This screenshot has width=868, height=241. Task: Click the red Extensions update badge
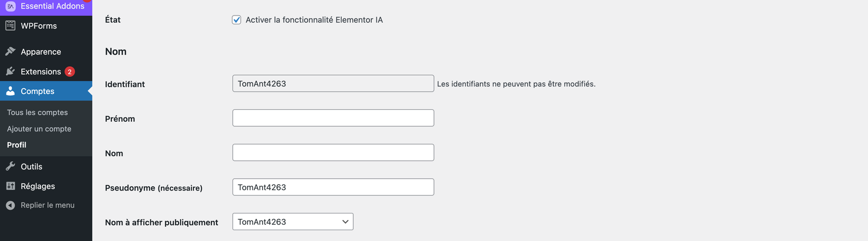(69, 71)
